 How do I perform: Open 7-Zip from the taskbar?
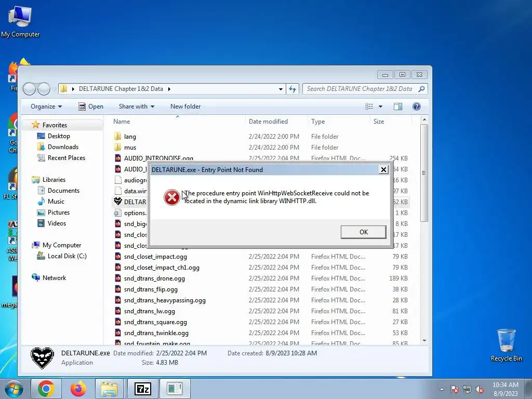click(142, 389)
